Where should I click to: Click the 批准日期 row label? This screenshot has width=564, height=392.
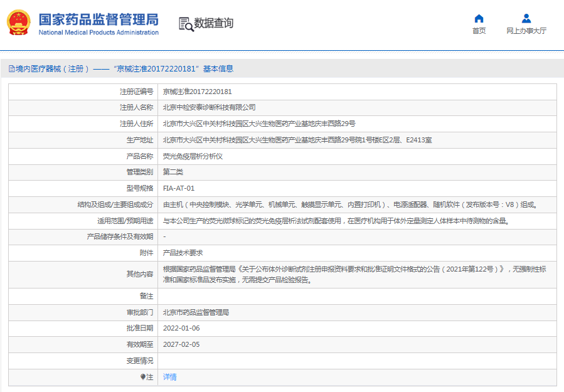tap(139, 328)
